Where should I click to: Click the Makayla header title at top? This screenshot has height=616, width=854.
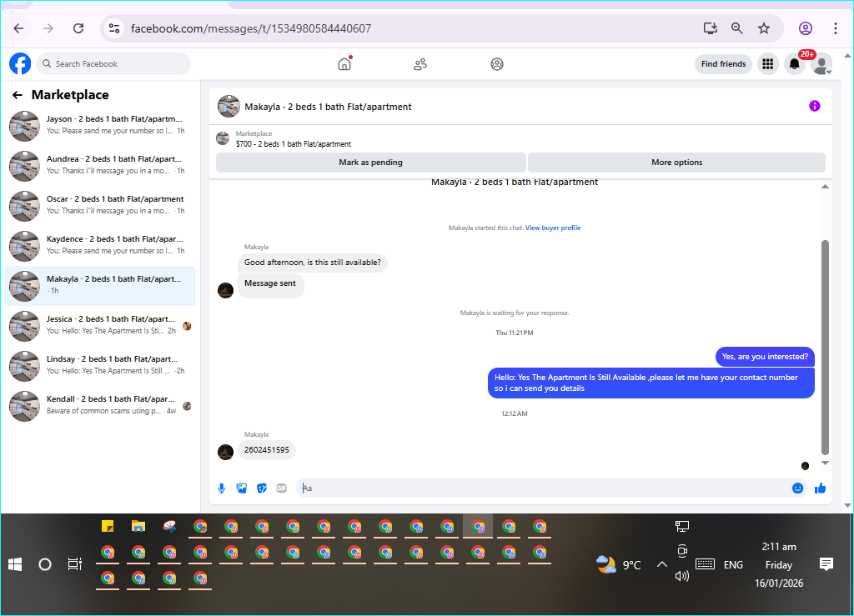[328, 107]
